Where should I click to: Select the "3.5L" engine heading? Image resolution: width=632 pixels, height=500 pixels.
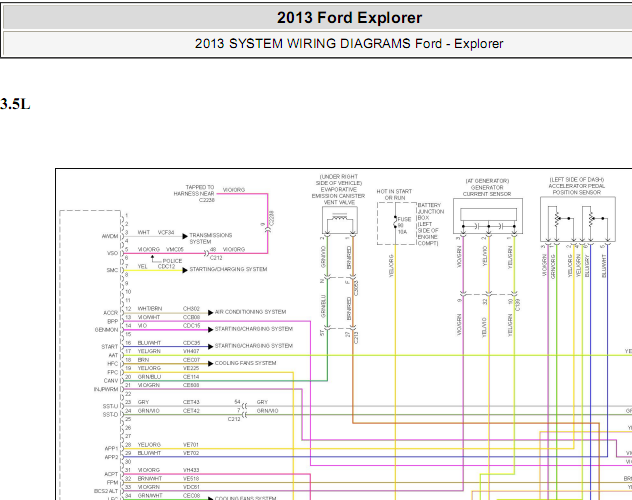coord(15,104)
